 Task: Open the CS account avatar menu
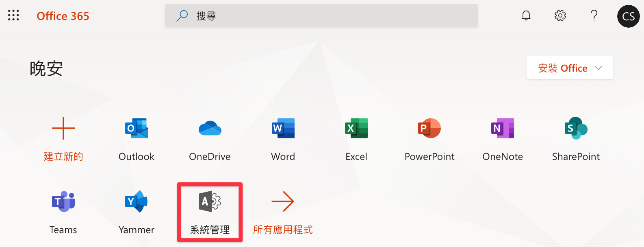coord(628,16)
